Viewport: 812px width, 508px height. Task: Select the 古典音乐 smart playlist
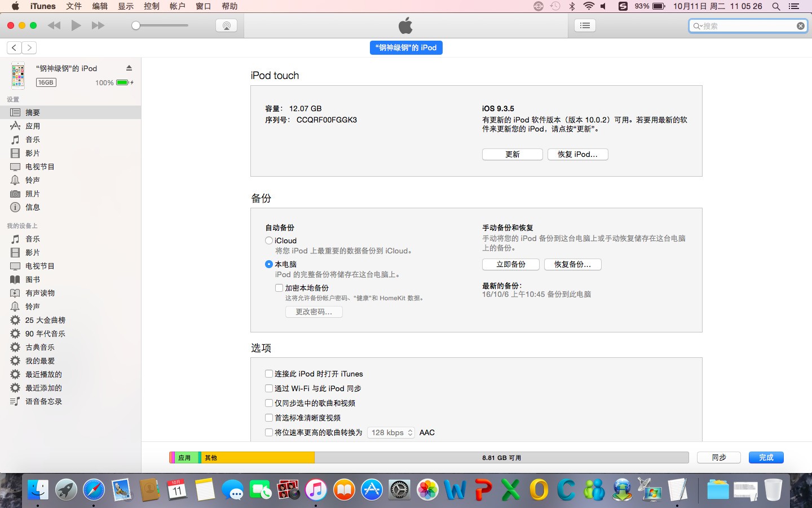pos(70,347)
